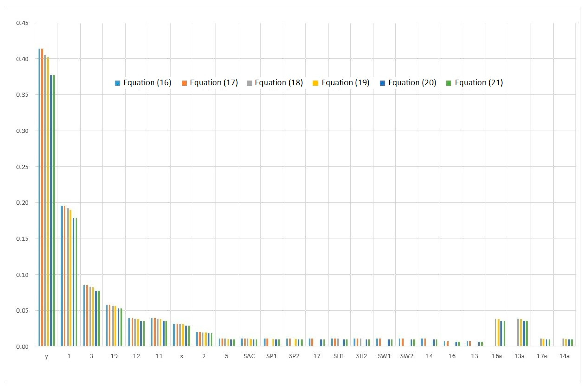Click the Equation (21) green legend swatch
The image size is (588, 391).
tap(449, 83)
